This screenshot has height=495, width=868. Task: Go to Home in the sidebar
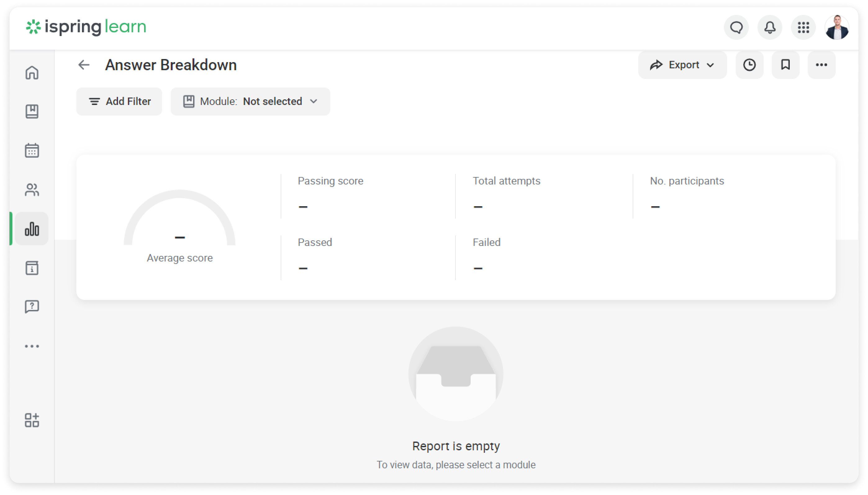coord(32,72)
